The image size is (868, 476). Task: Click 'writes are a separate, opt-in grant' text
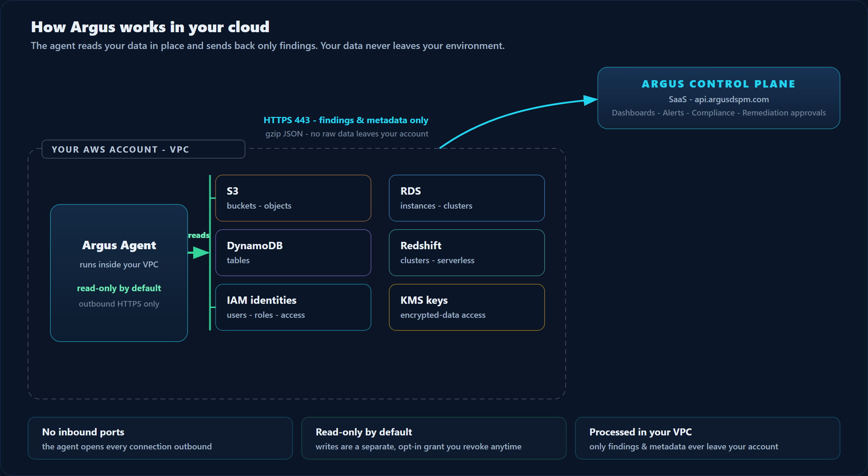tap(419, 447)
